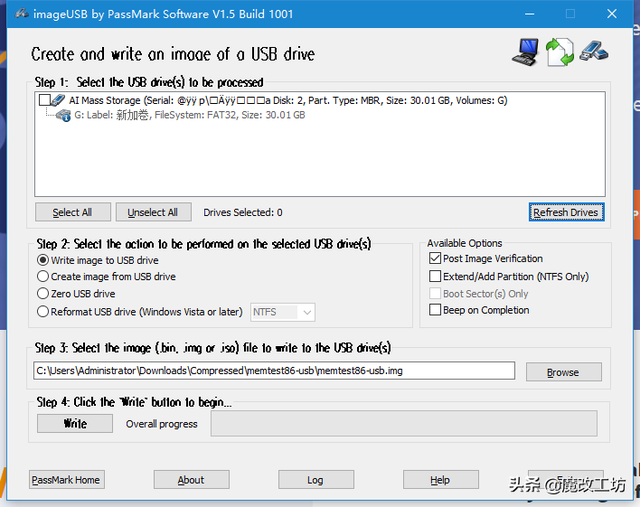Select the G: volume tree entry
This screenshot has height=507, width=640.
(190, 115)
